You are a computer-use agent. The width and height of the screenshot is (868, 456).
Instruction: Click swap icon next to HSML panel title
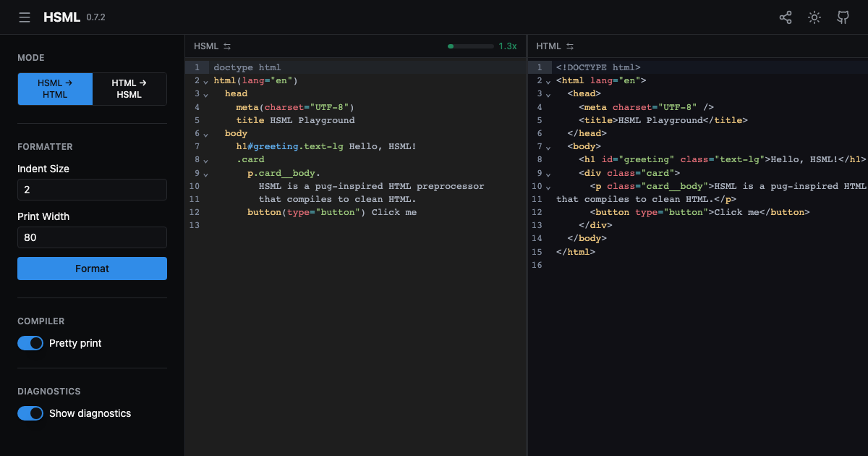227,46
